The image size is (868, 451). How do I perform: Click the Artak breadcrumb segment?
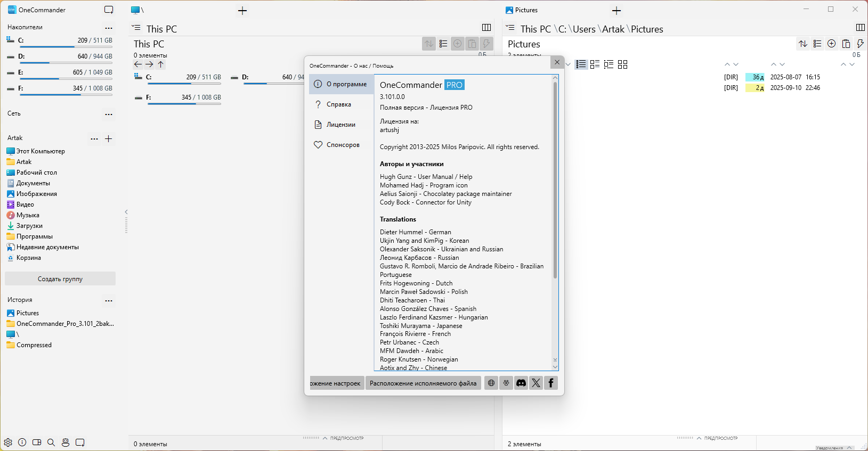pyautogui.click(x=613, y=29)
